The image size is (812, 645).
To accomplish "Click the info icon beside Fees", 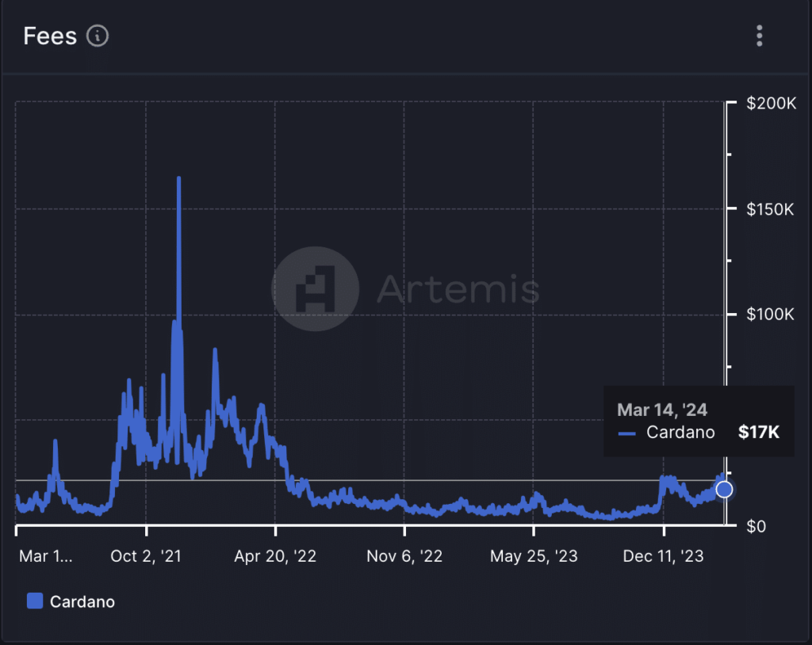I will click(x=98, y=36).
